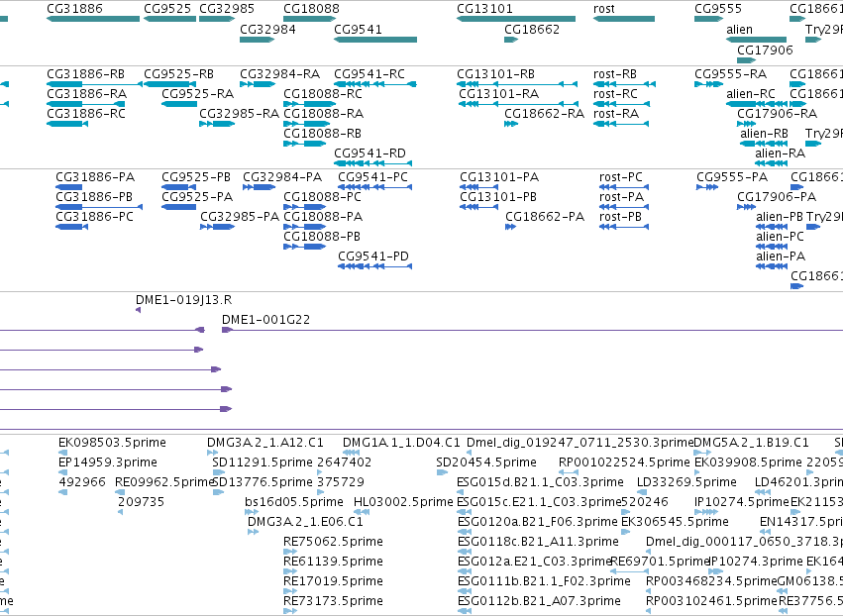843x616 pixels.
Task: Click transcript CG32984-RA
Action: [x=258, y=84]
